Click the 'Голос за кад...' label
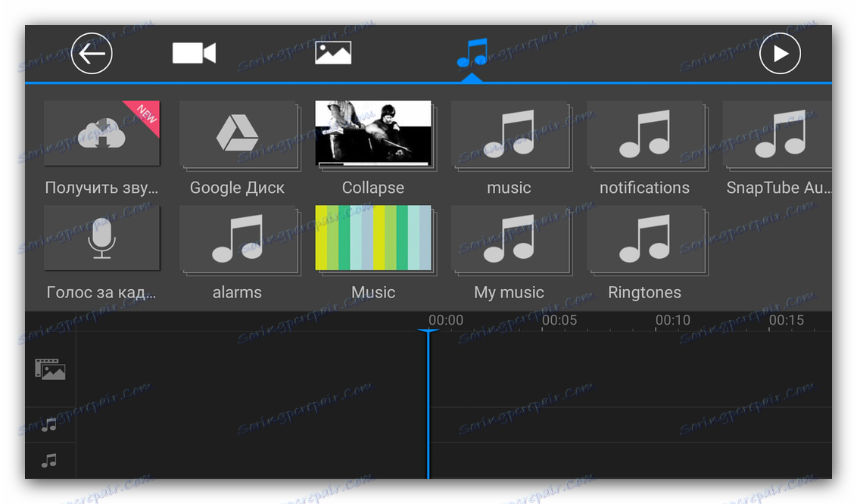 click(101, 293)
